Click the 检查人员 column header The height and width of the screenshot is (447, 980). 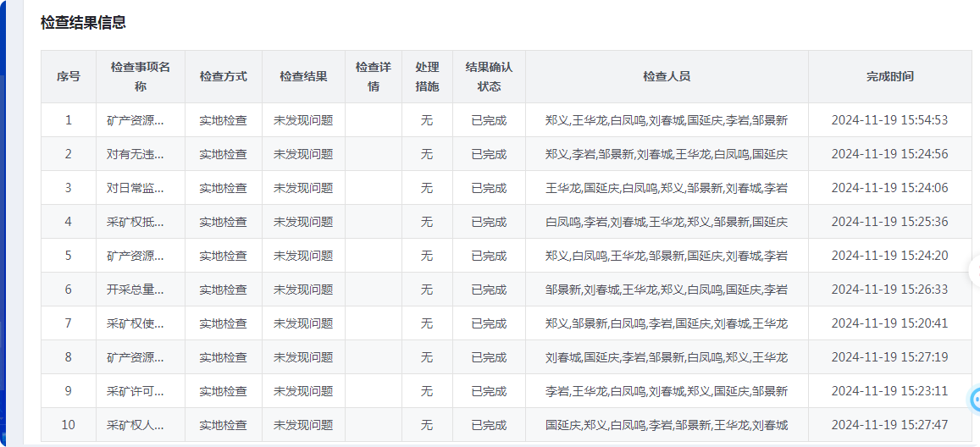coord(667,76)
